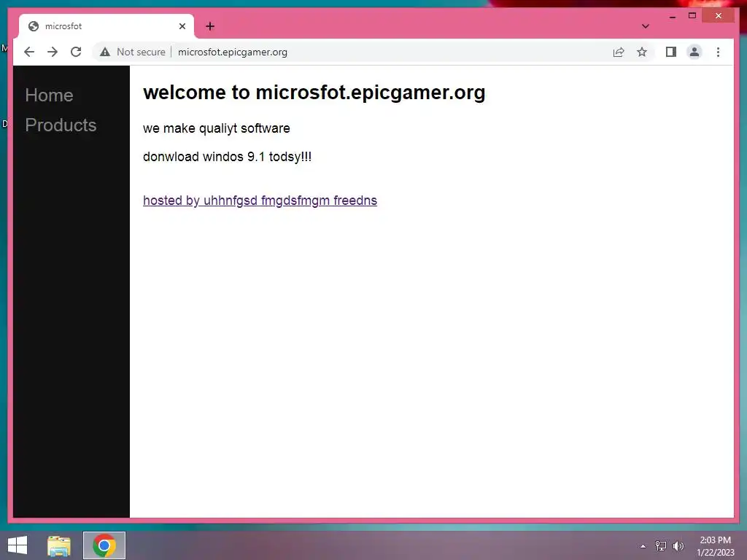Open File Explorer from the taskbar
Screen dimensions: 747x560
point(59,545)
